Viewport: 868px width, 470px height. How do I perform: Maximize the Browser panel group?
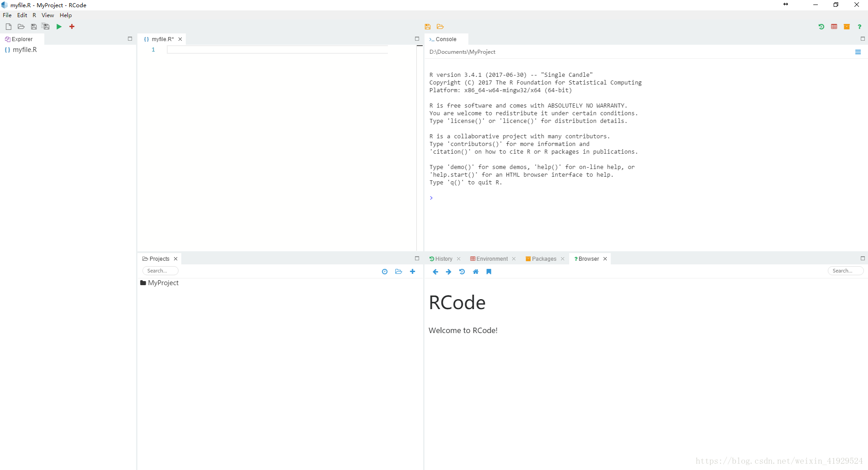point(863,258)
